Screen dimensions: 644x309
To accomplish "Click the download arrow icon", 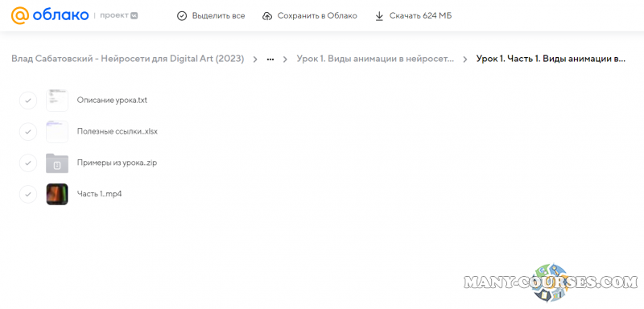I will 379,16.
